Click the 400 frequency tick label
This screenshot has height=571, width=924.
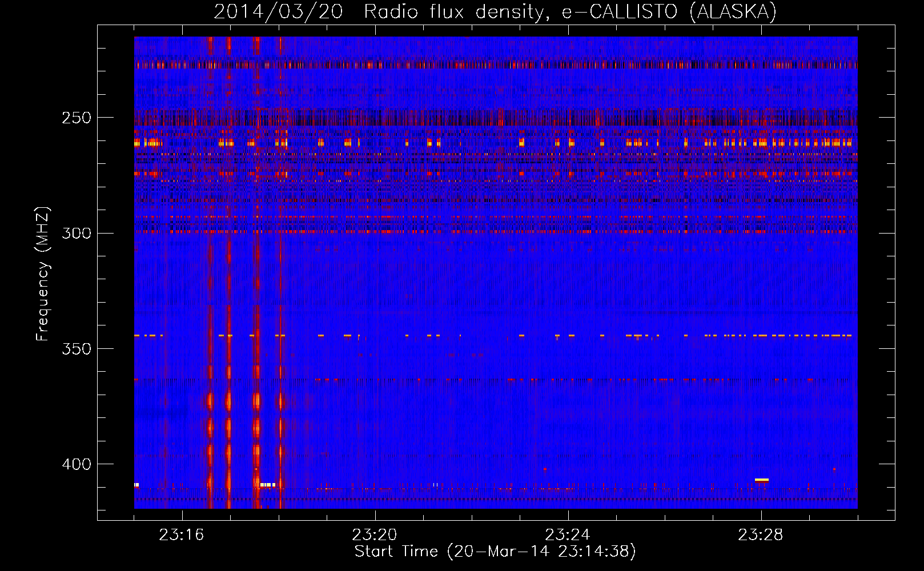click(77, 464)
